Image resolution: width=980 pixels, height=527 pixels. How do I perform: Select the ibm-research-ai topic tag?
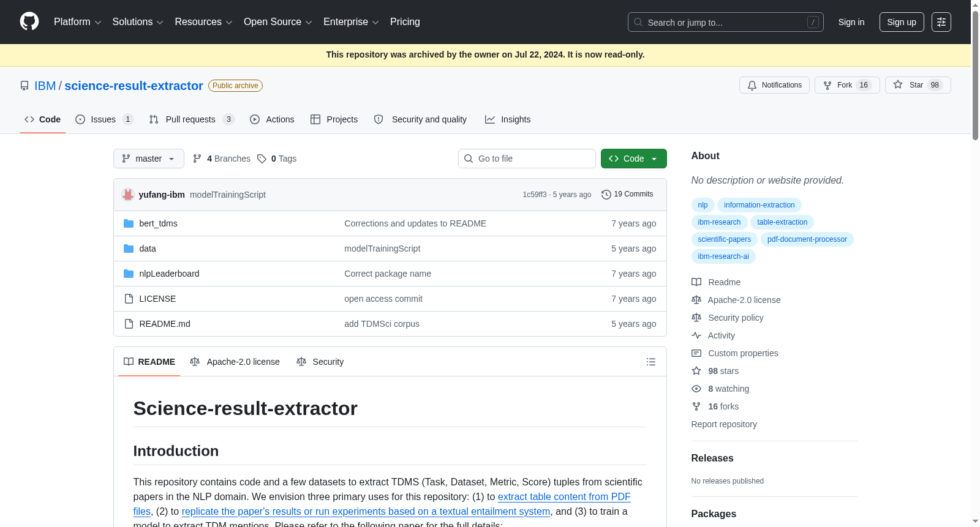[x=723, y=256]
